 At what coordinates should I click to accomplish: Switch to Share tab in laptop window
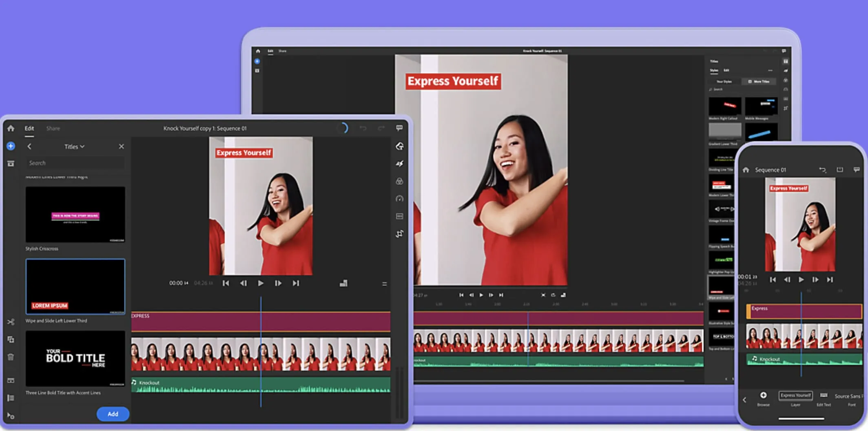click(x=282, y=51)
